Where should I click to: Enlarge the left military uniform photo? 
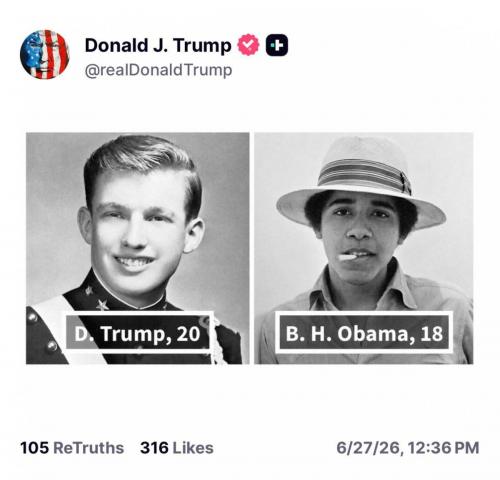pos(138,248)
